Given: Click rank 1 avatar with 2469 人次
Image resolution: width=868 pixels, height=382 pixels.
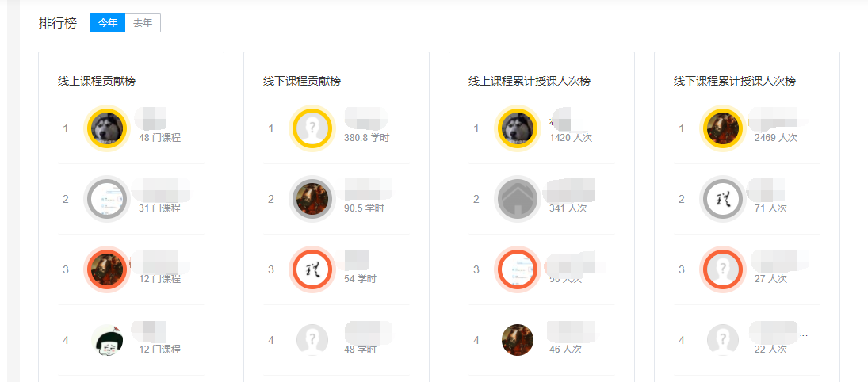Looking at the screenshot, I should coord(723,128).
